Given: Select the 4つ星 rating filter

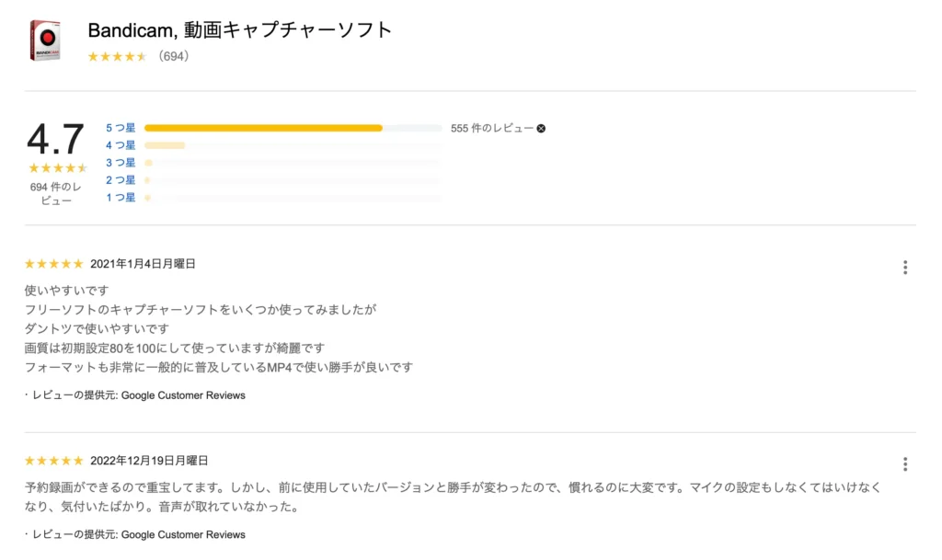Looking at the screenshot, I should (x=120, y=145).
